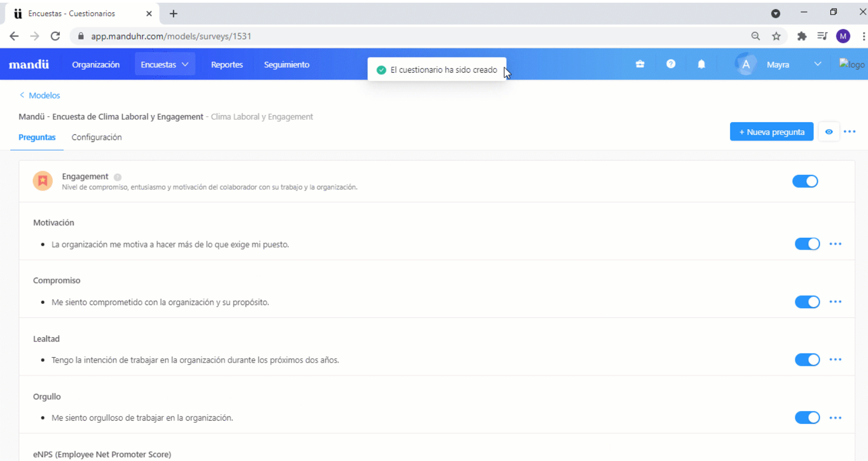Preview the survey with the eye icon
Viewport: 868px width, 461px height.
coord(829,132)
